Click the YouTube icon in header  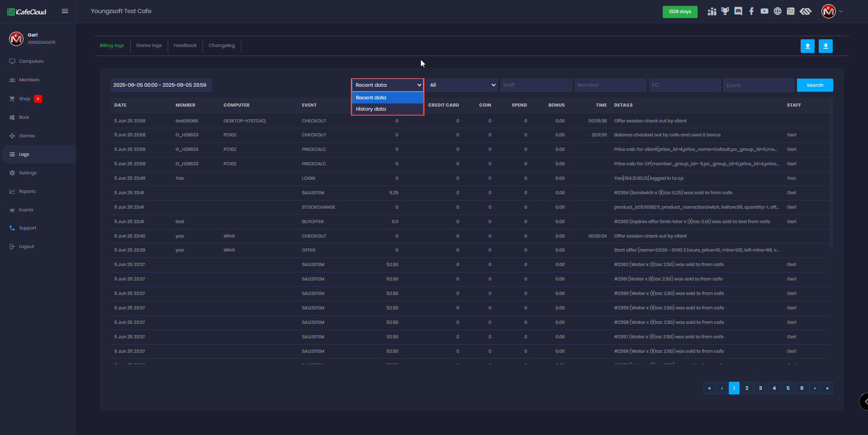click(x=764, y=11)
